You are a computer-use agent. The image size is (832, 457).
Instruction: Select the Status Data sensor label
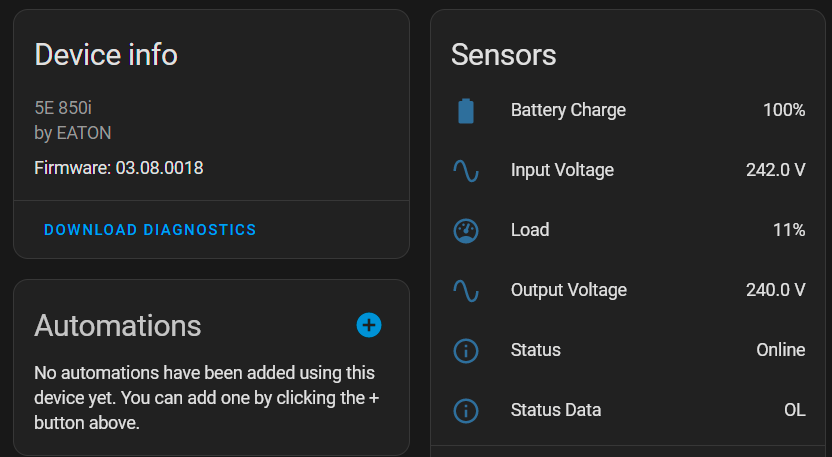(x=556, y=410)
